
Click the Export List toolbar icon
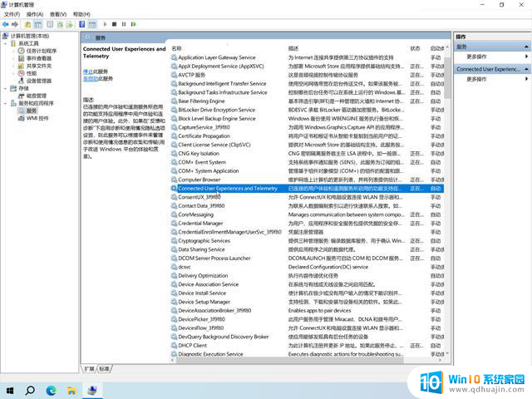coord(70,24)
